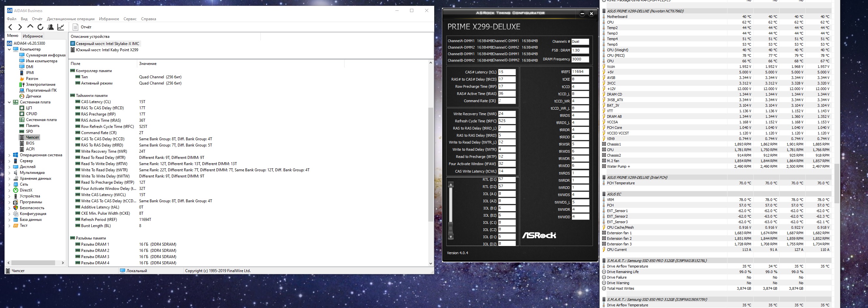This screenshot has height=308, width=868.
Task: Click the tree panel's horizontal scroll right arrow
Action: 63,263
